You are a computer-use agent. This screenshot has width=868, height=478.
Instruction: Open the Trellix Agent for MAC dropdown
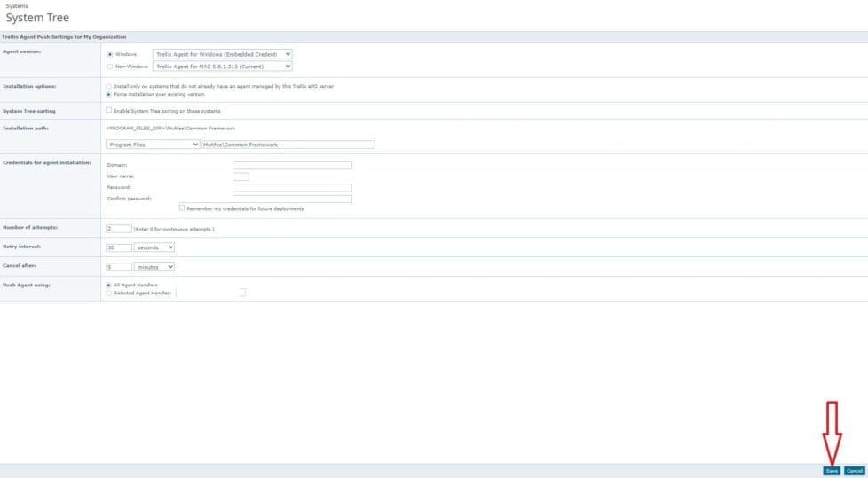coord(222,66)
